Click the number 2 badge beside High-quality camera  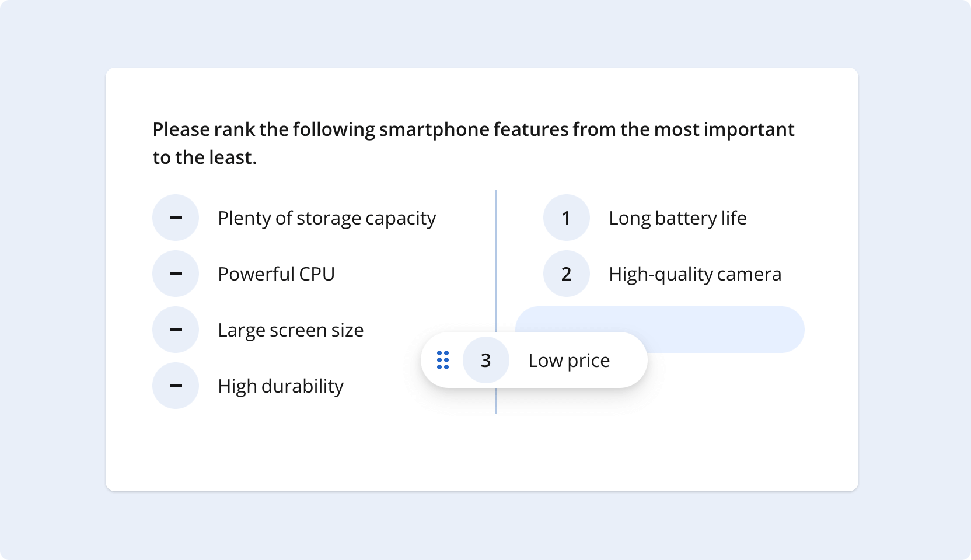point(565,273)
